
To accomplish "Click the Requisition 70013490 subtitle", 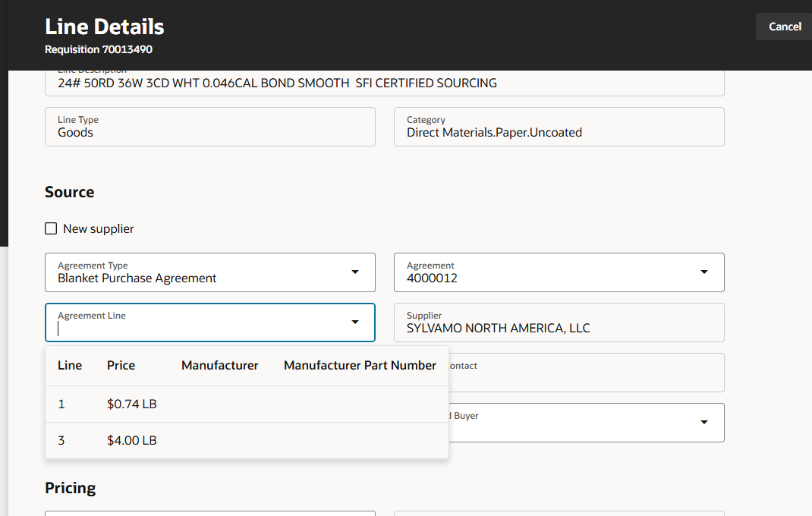I will click(99, 49).
